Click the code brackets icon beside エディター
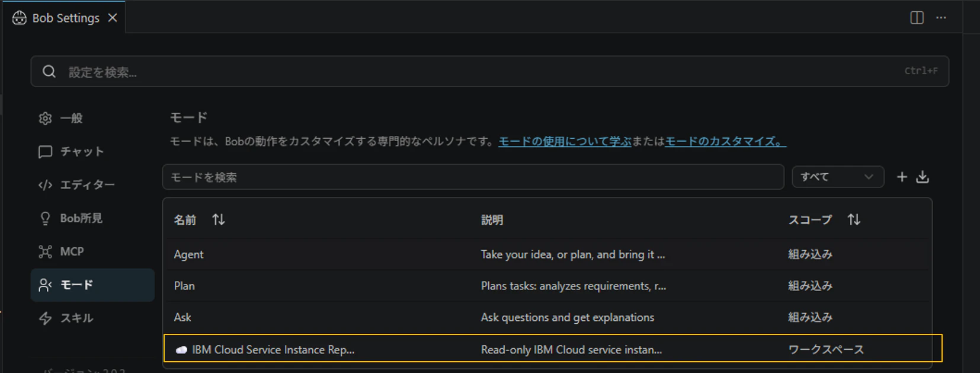The height and width of the screenshot is (373, 980). pyautogui.click(x=45, y=185)
